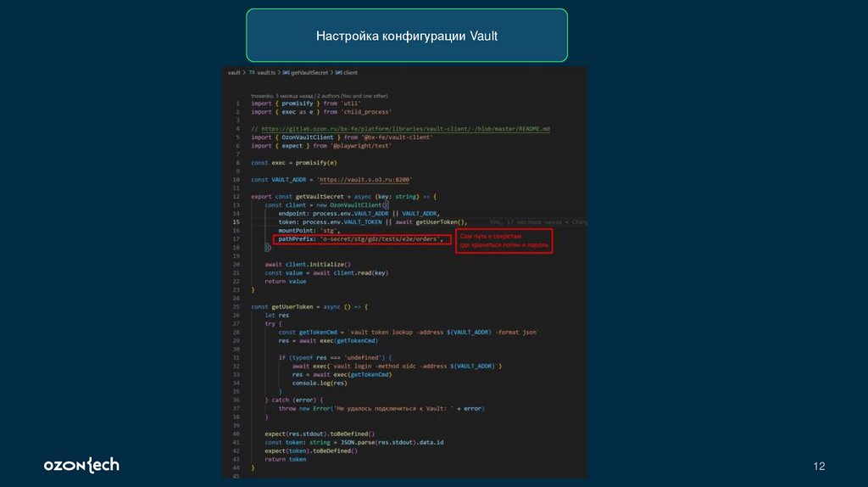Viewport: 868px width, 487px height.
Task: Click 'OzonVaultClient' in the import statement
Action: (308, 137)
